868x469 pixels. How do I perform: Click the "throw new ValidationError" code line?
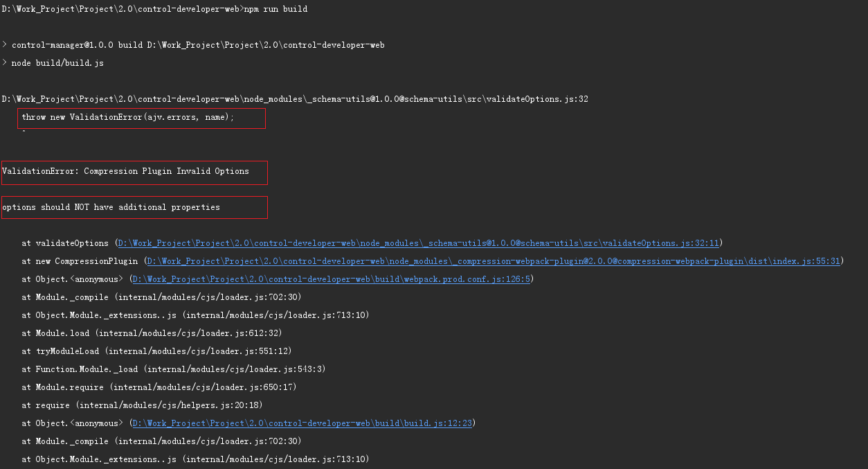(x=128, y=117)
